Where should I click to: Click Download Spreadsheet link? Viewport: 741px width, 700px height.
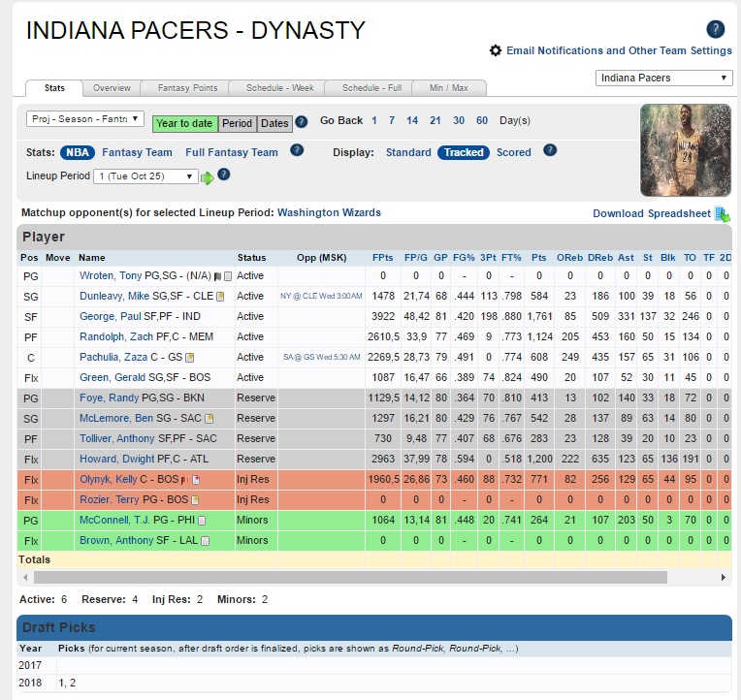[x=652, y=213]
